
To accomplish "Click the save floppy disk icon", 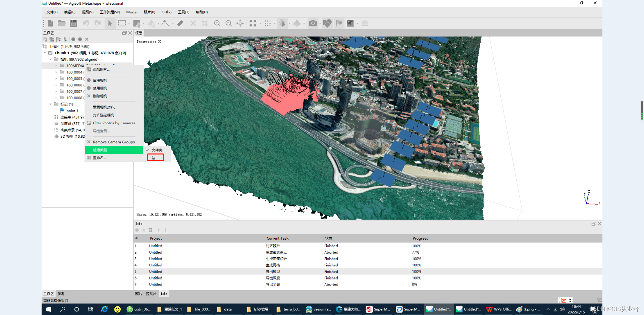I will pos(73,23).
